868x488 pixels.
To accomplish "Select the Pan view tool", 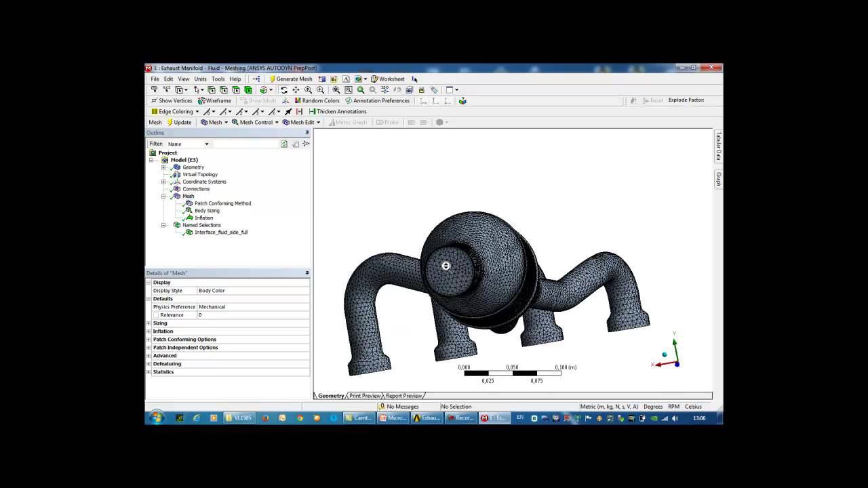I will [x=296, y=89].
